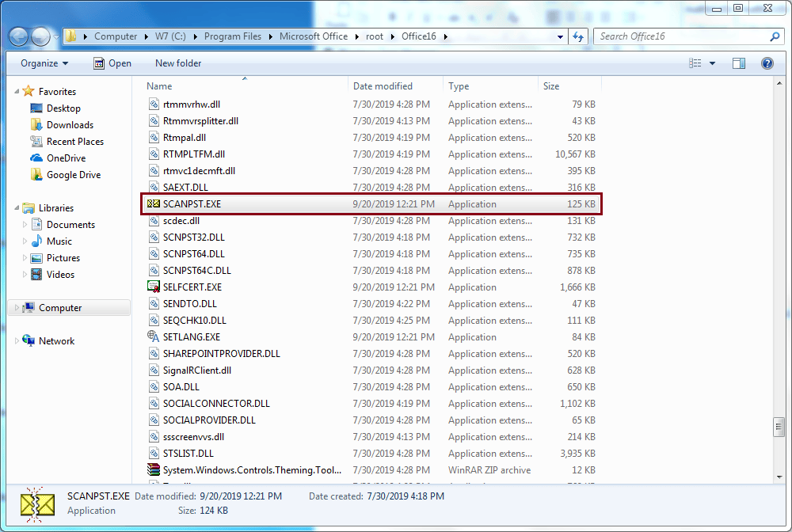
Task: Click the Forward navigation arrow button
Action: [x=40, y=36]
